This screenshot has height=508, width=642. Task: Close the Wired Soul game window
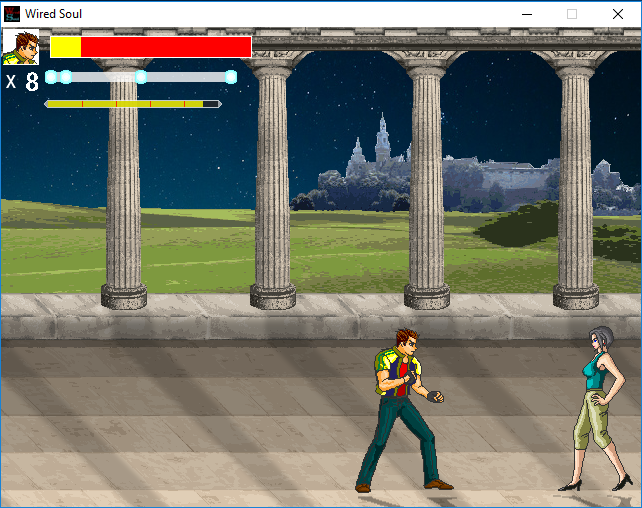coord(618,14)
